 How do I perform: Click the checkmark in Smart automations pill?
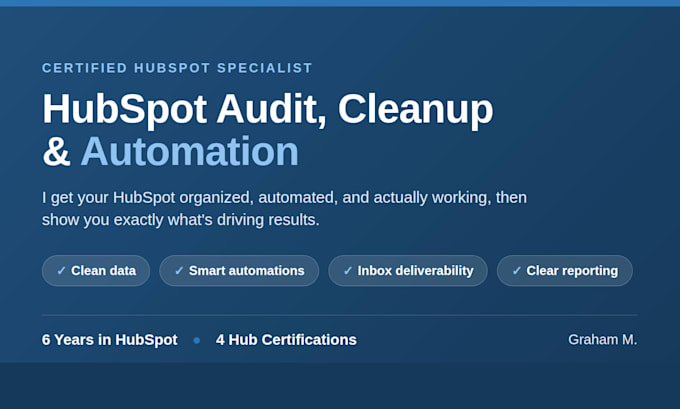point(179,271)
